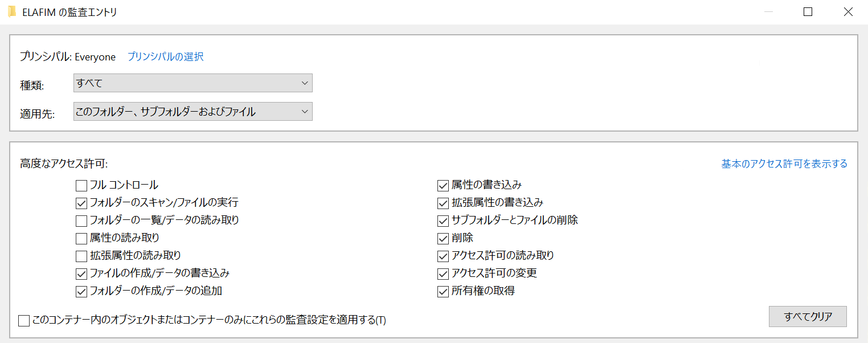
Task: Uncheck ファイルの作成/データの書き込み
Action: pos(81,273)
